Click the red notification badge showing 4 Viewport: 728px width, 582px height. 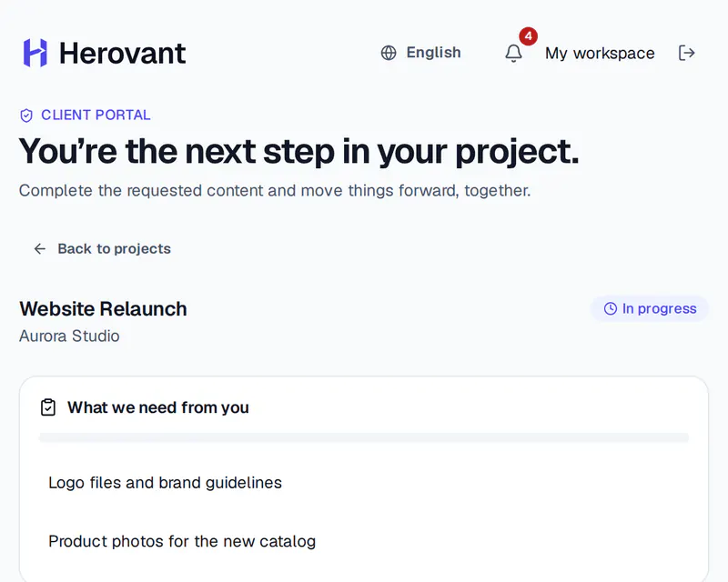[x=529, y=36]
